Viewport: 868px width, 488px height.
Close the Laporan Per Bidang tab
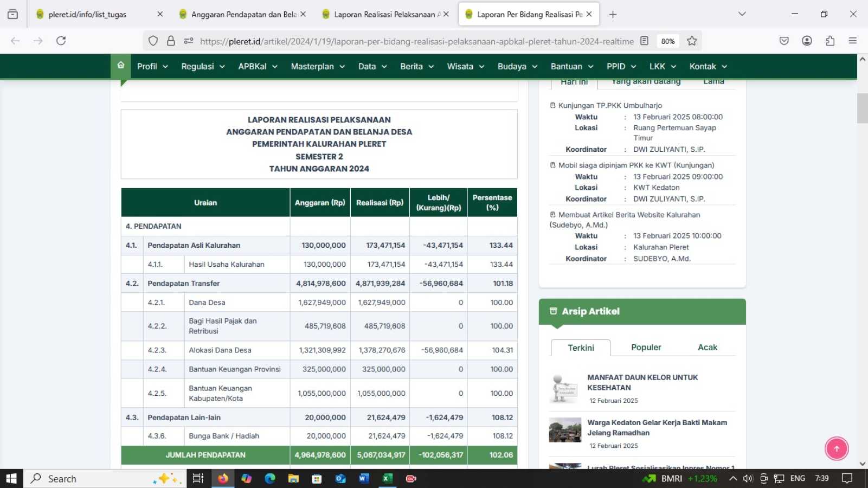click(x=589, y=15)
